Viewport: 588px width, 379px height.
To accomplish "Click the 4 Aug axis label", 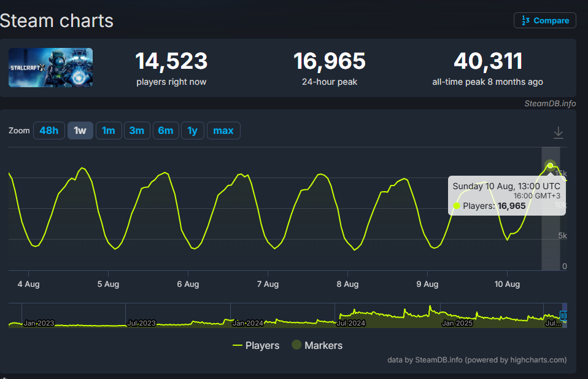I will [x=28, y=284].
